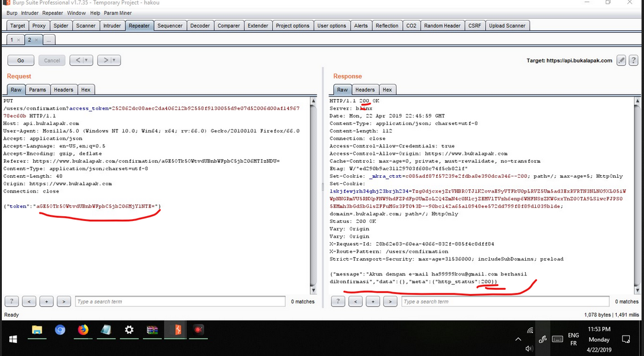Switch to the Extender tab

258,25
